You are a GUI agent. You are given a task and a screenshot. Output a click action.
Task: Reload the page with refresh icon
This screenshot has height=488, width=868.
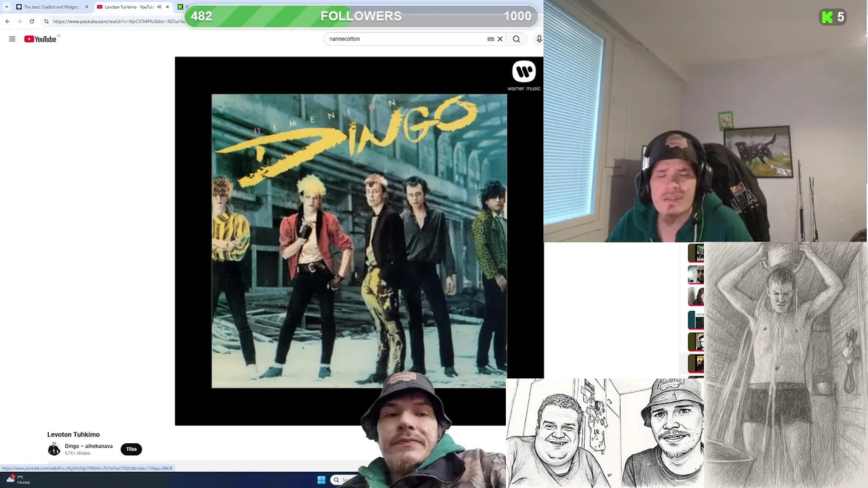(31, 21)
